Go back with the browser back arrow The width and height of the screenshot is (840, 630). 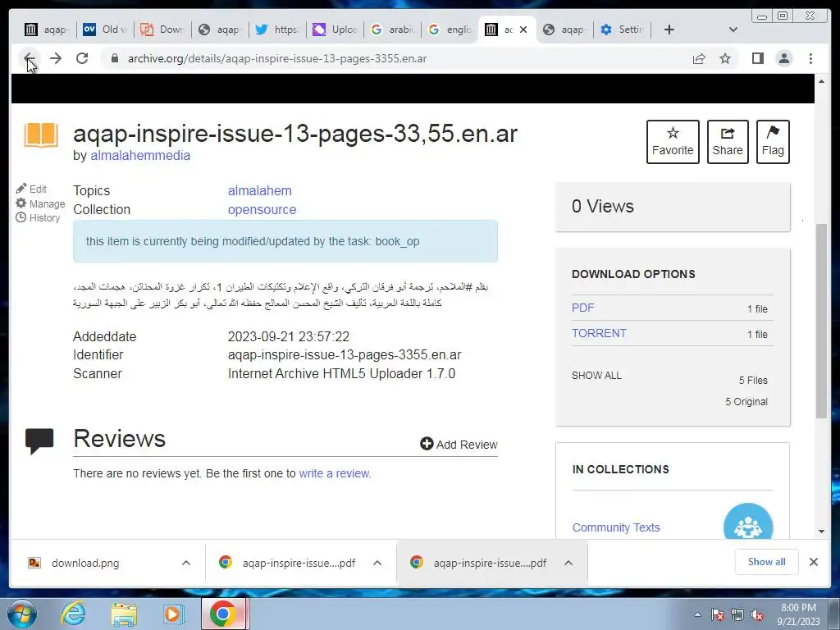pyautogui.click(x=30, y=58)
